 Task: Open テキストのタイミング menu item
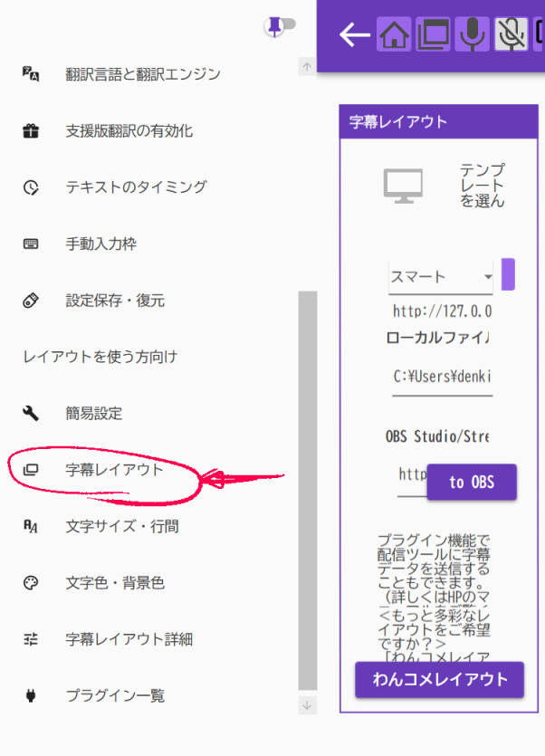coord(136,187)
